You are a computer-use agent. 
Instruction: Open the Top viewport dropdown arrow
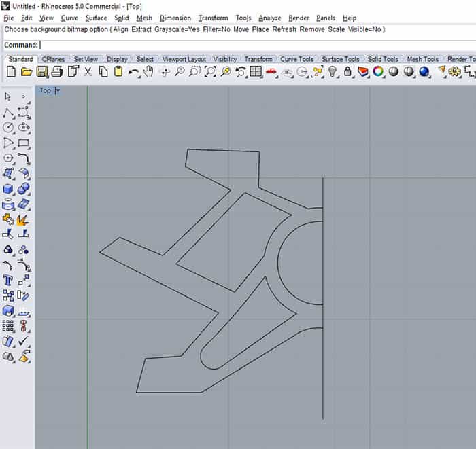coord(58,90)
